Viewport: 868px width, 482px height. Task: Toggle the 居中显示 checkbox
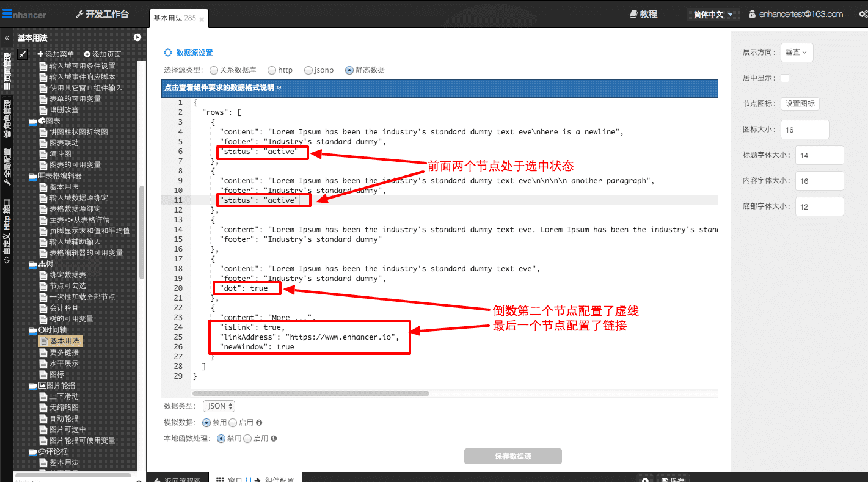pyautogui.click(x=785, y=78)
